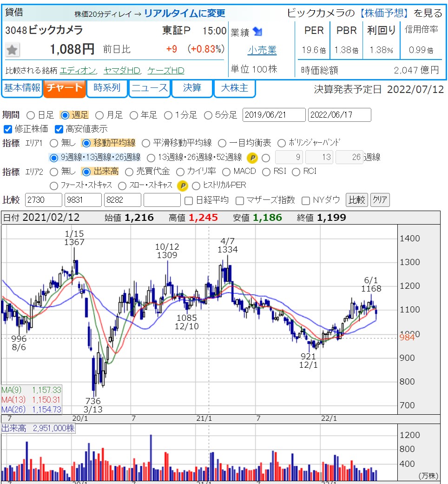This screenshot has height=484, width=448.
Task: Click the star favorite icon
Action: (13, 50)
